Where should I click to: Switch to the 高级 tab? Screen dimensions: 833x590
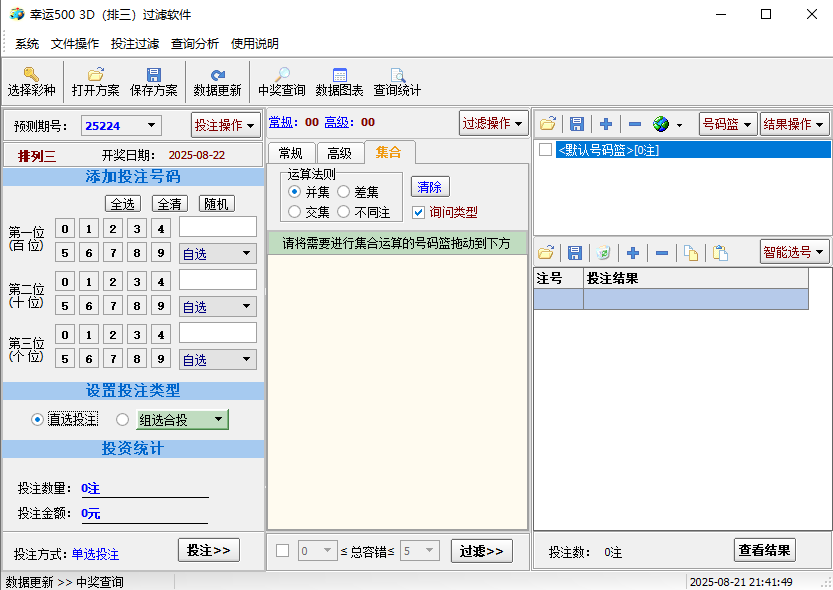pos(339,153)
